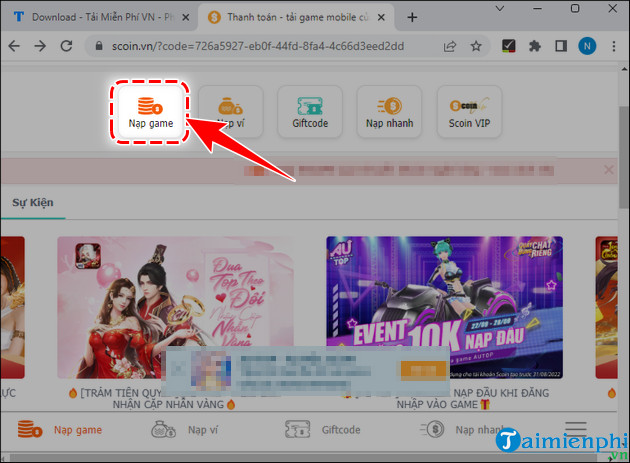Go back to the previous page
Screen dimensions: 630x463
14,46
